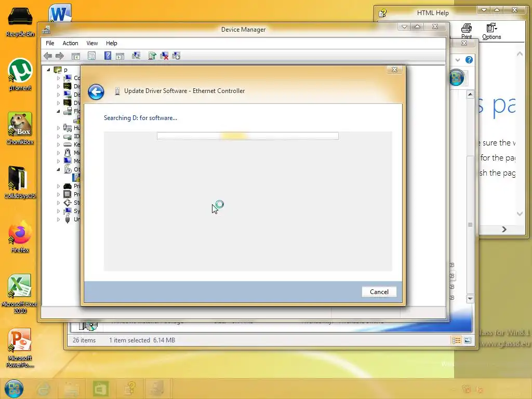Screen dimensions: 532x399
Task: Click the HTML Help horizontal scroll-right chevron
Action: [x=504, y=230]
